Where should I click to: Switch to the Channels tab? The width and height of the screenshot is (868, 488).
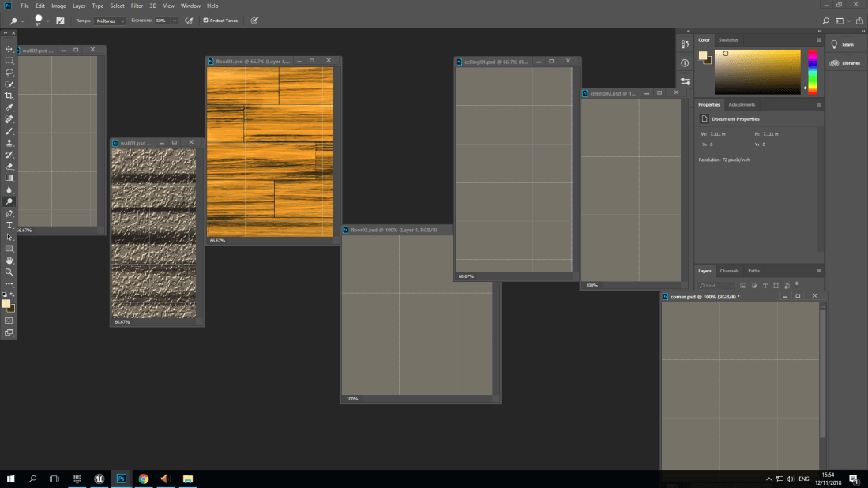[729, 270]
